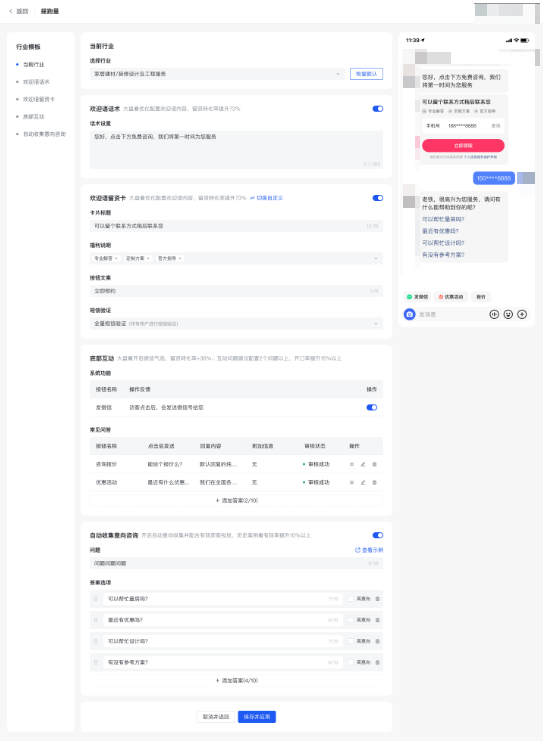Click the delete trash icon in 优惠活动 row

pyautogui.click(x=374, y=483)
